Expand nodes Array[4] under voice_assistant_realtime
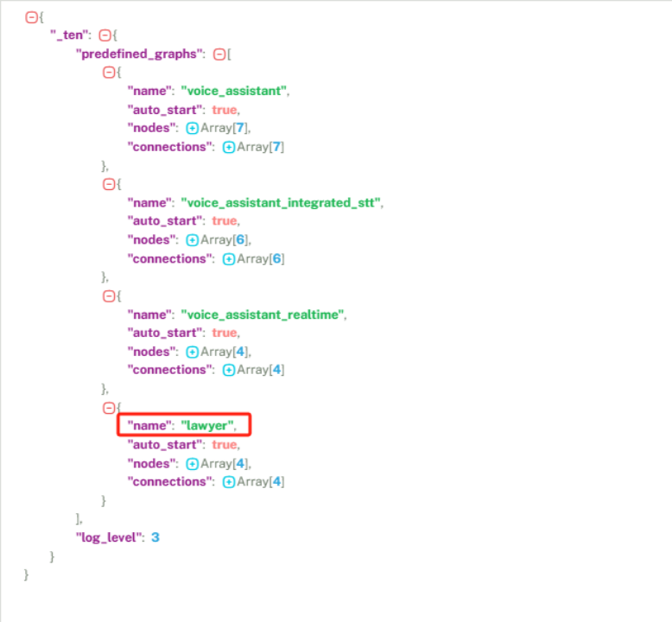Screen dimensions: 672x622 point(192,352)
